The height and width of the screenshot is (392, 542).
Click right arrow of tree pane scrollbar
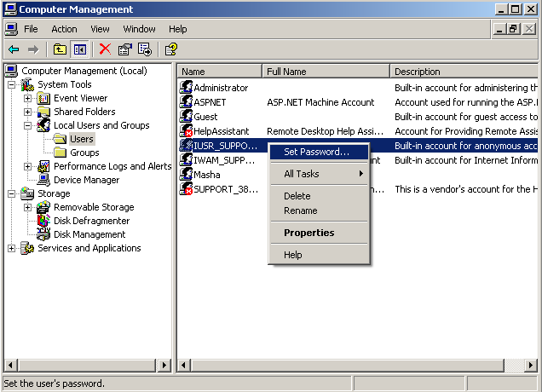tap(164, 365)
